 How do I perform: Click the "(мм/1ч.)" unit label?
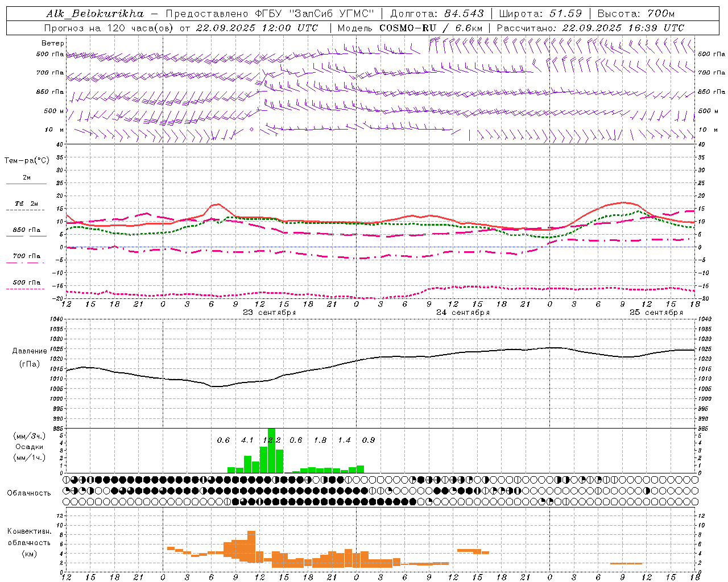29,458
